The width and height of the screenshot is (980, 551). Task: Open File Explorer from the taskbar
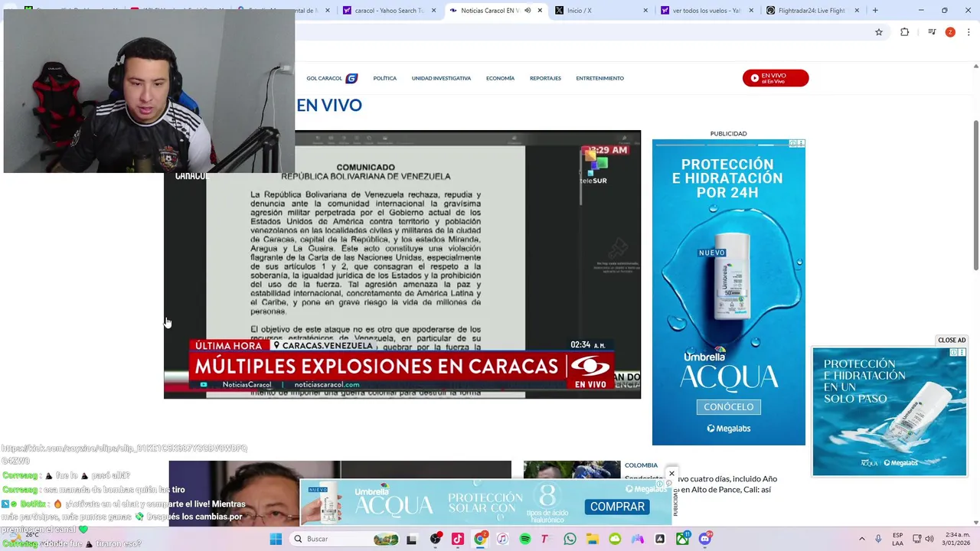tap(593, 539)
